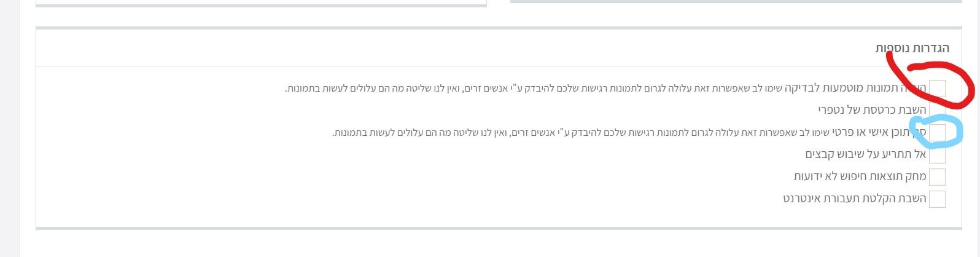Toggle the 'אל תתריע על שיבוש קבצים' checkbox
980x257 pixels.
937,154
